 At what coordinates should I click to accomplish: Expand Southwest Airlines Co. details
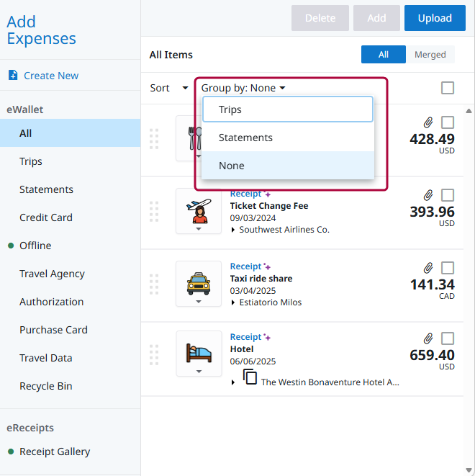pyautogui.click(x=233, y=230)
